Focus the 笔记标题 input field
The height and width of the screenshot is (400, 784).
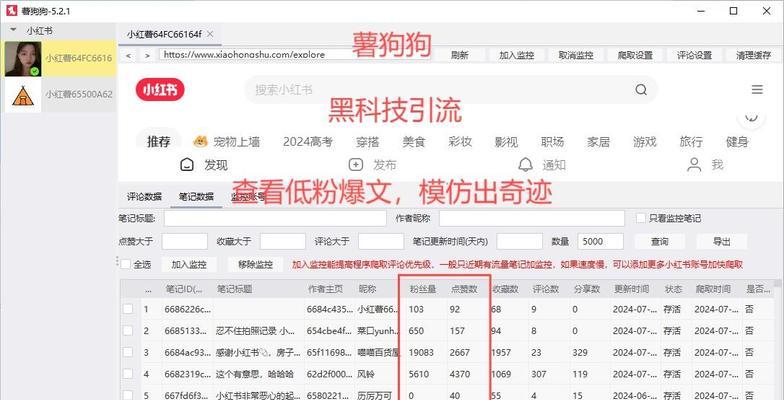click(275, 218)
